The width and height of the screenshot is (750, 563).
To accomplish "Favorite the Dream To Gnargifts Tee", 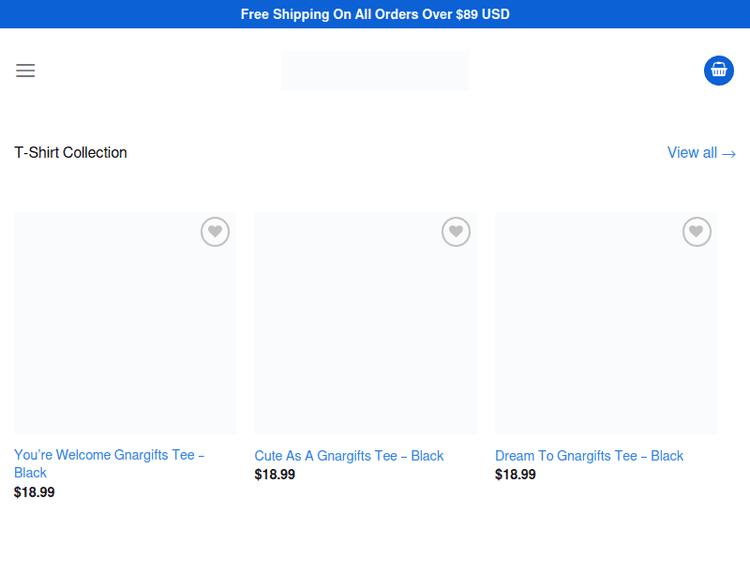I will pyautogui.click(x=697, y=232).
